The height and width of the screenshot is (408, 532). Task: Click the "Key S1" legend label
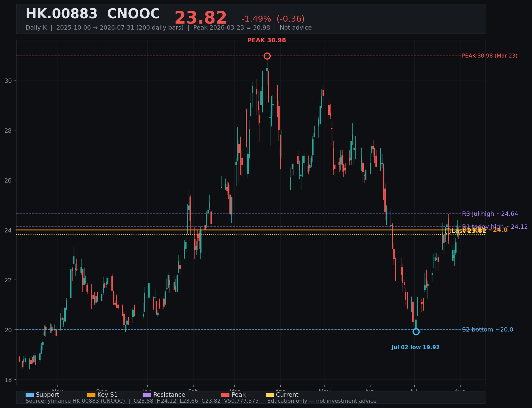point(107,395)
